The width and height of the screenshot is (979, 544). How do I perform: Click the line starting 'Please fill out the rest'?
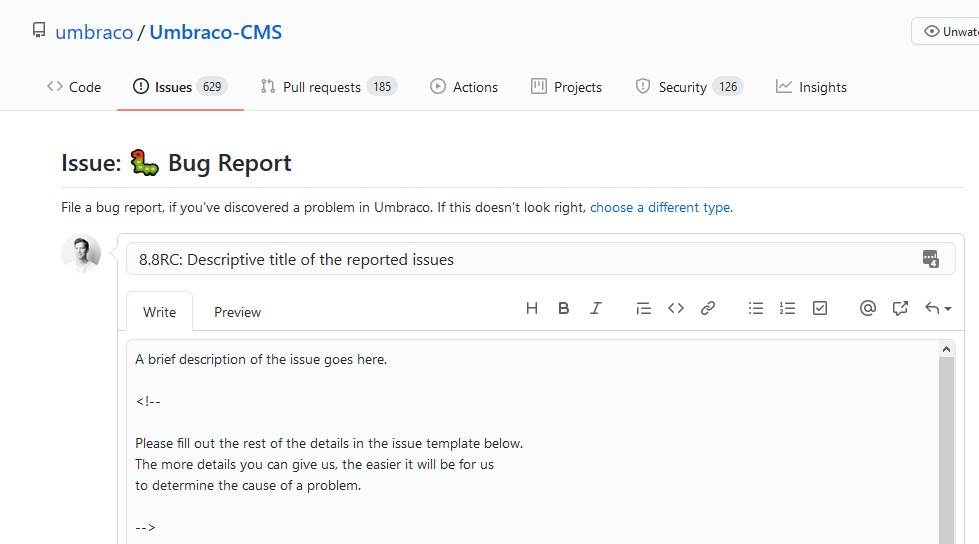click(329, 443)
